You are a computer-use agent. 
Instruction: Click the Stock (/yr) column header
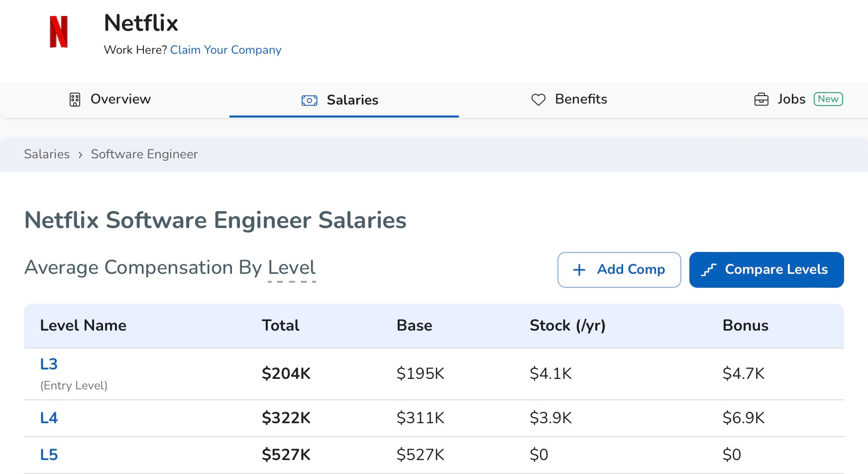567,326
